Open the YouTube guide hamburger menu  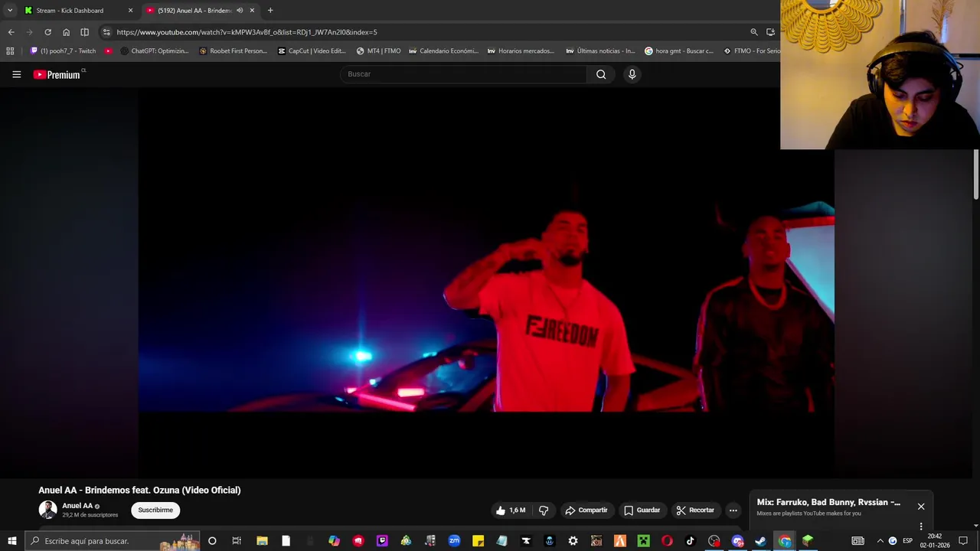point(16,74)
